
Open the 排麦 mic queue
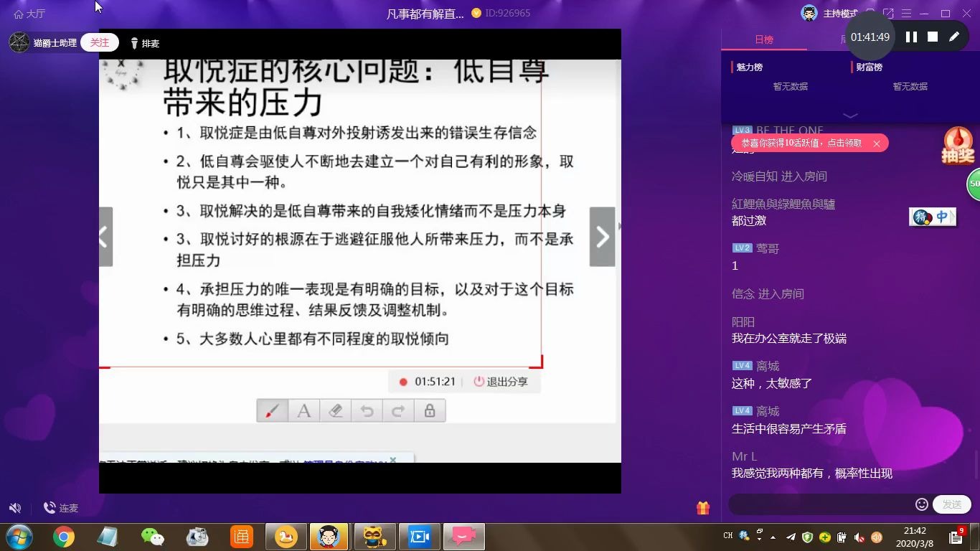[x=144, y=44]
